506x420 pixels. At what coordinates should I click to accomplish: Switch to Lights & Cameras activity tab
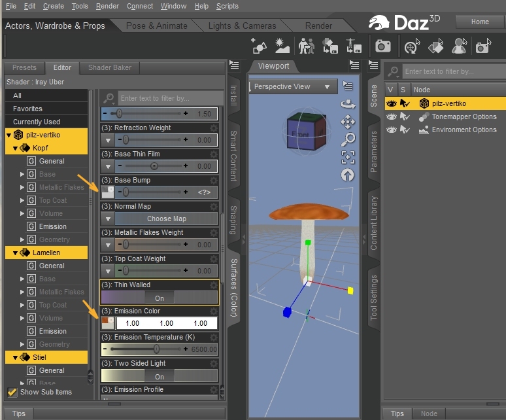pos(242,26)
